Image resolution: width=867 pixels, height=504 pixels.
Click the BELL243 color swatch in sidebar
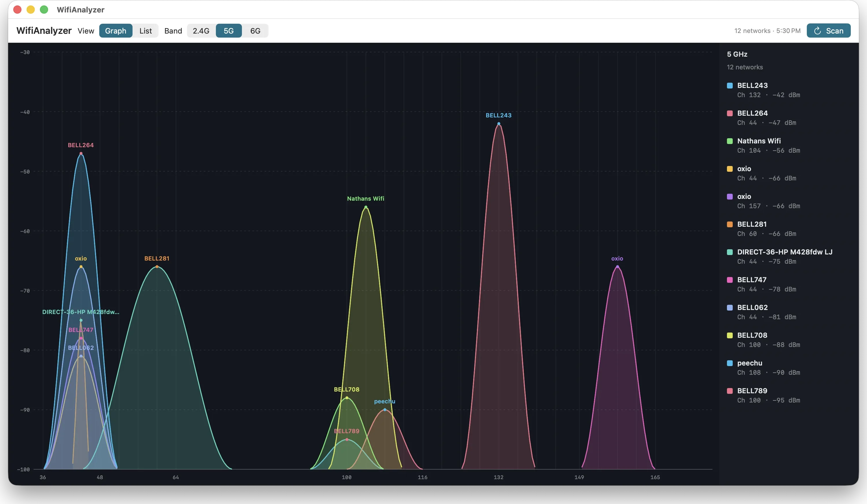729,85
